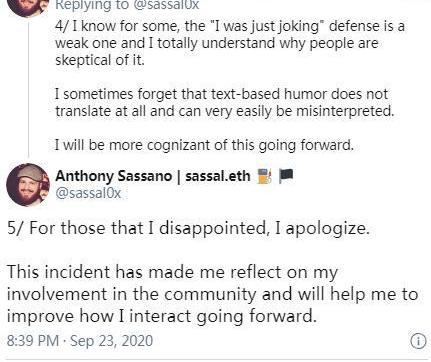Open the Anthony Sassano display name link
This screenshot has height=362, width=431.
coord(113,176)
